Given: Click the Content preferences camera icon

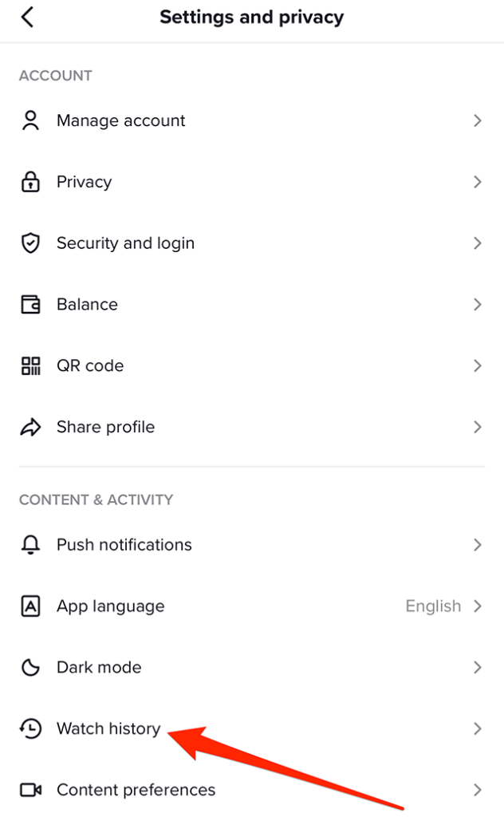Looking at the screenshot, I should pos(30,790).
